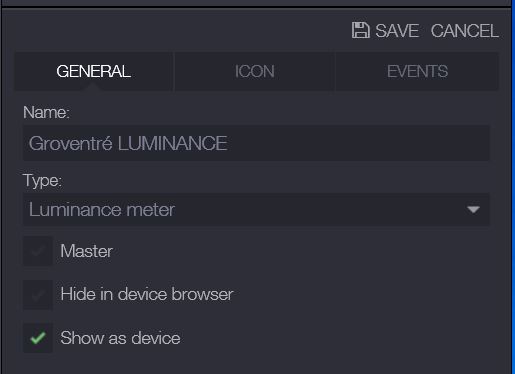Viewport: 515px width, 374px height.
Task: Click the Show as device label
Action: [120, 338]
